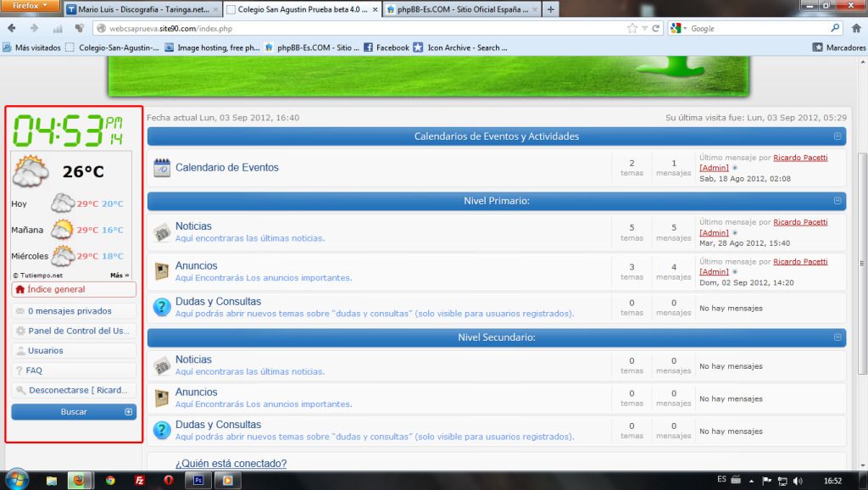Click the Anuncios board icon under Nivel Primario
The height and width of the screenshot is (490, 868).
[x=162, y=271]
